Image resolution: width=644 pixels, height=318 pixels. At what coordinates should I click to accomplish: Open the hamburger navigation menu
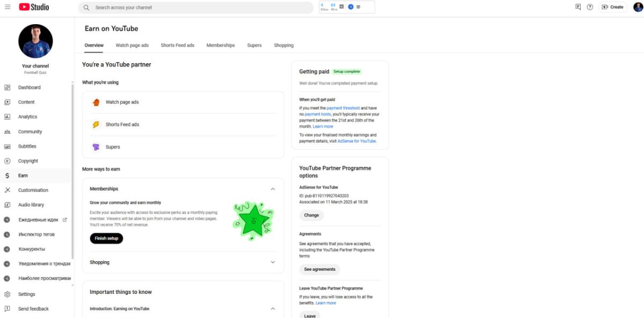tap(8, 7)
